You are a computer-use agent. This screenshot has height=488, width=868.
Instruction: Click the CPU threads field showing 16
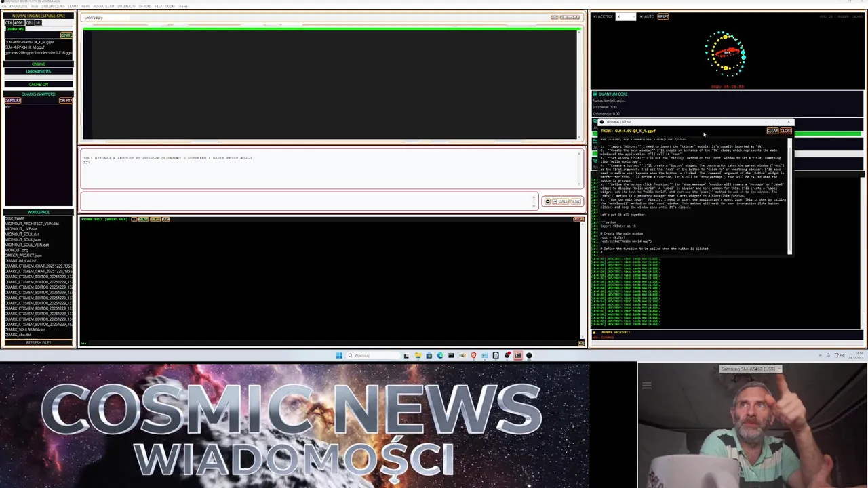pyautogui.click(x=38, y=23)
